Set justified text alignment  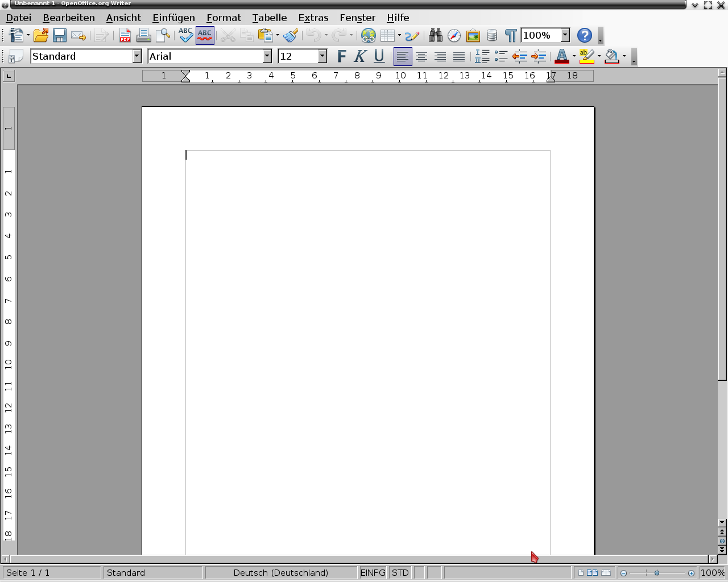coord(459,56)
